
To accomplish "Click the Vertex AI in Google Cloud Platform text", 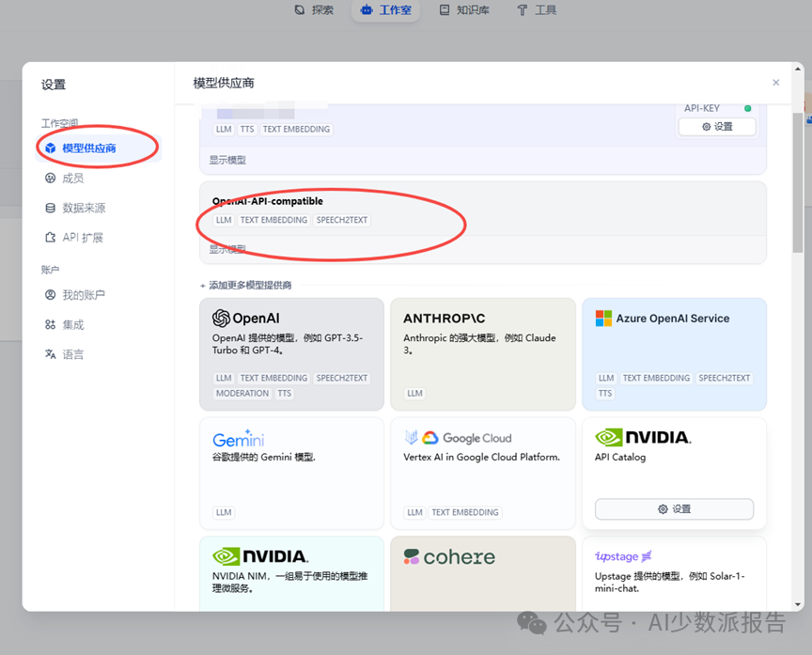I will (x=481, y=458).
